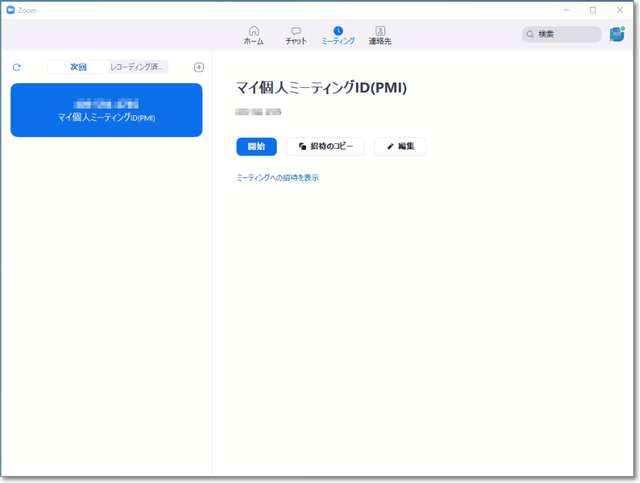This screenshot has width=640, height=483.
Task: Click the 招待のコピー button
Action: (x=325, y=146)
